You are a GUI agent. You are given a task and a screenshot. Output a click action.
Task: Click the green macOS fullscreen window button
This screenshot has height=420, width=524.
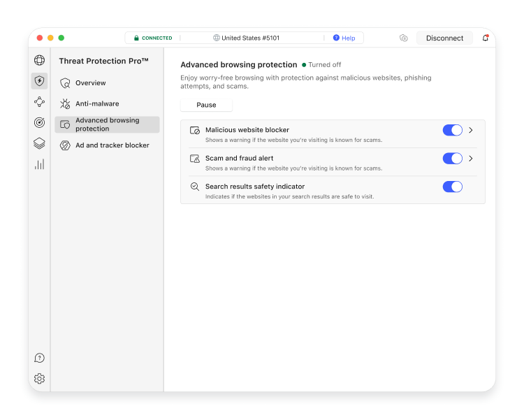point(61,38)
